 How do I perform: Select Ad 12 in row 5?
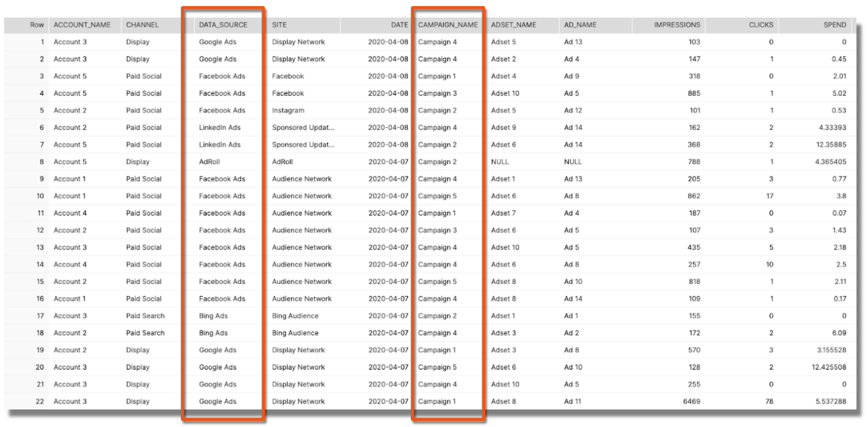(573, 111)
